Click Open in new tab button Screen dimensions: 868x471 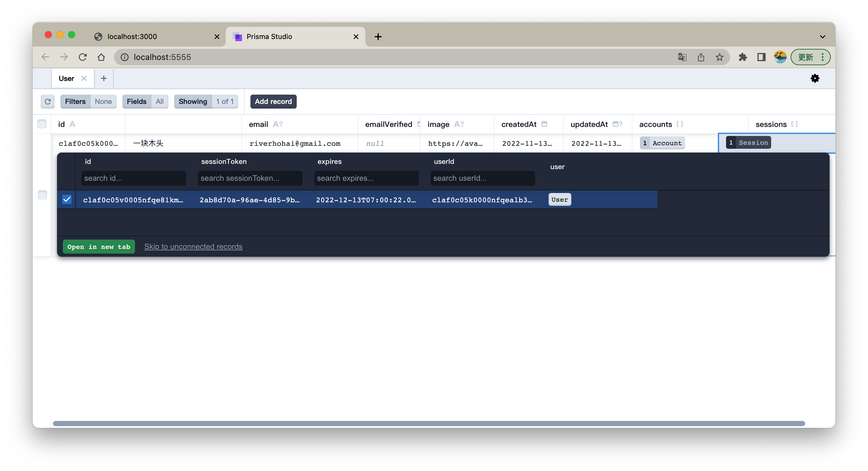click(99, 247)
